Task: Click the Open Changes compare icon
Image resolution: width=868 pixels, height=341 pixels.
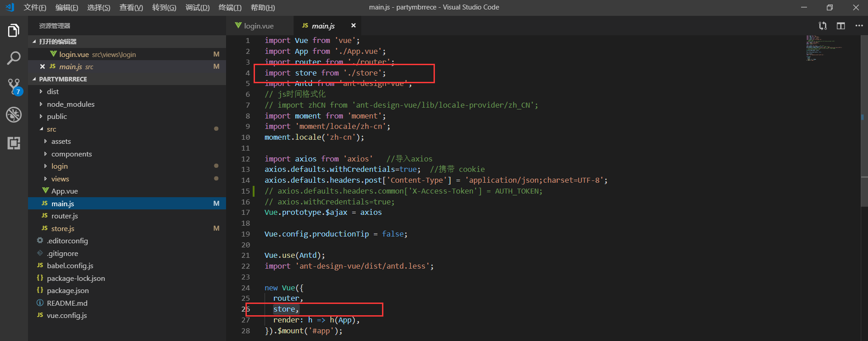Action: [823, 26]
